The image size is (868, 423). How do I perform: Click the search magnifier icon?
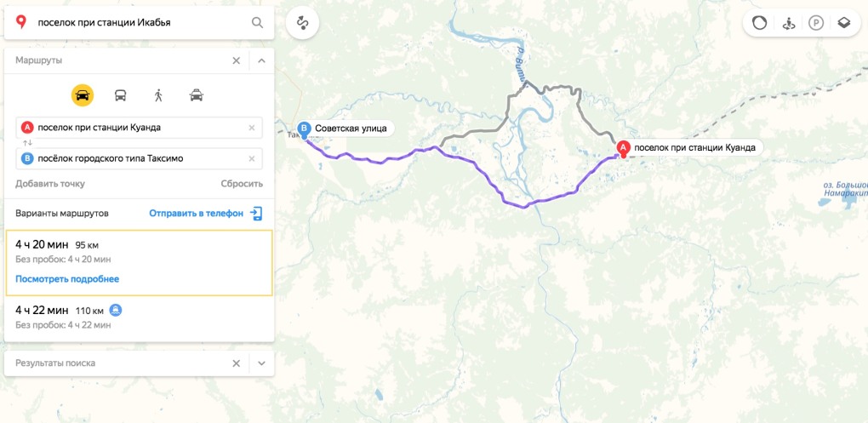(x=257, y=23)
